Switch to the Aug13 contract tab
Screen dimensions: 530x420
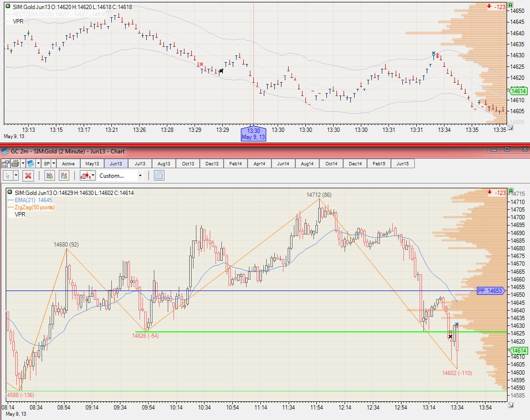pyautogui.click(x=164, y=164)
